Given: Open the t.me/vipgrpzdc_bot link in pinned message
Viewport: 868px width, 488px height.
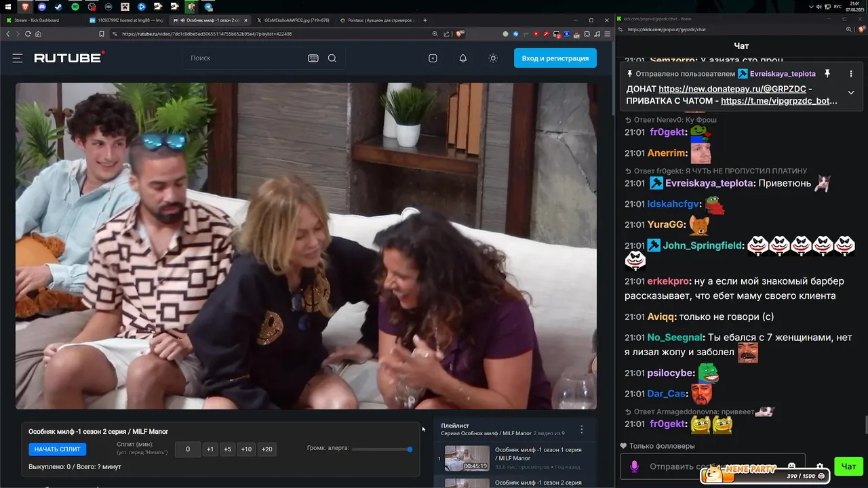Looking at the screenshot, I should pyautogui.click(x=779, y=101).
